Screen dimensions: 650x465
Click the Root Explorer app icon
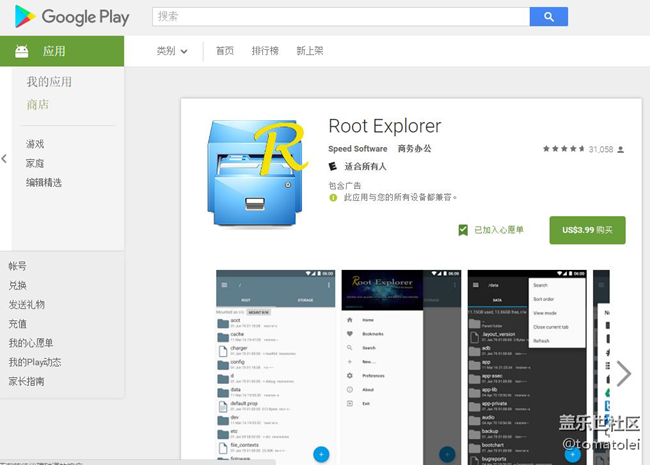[257, 173]
